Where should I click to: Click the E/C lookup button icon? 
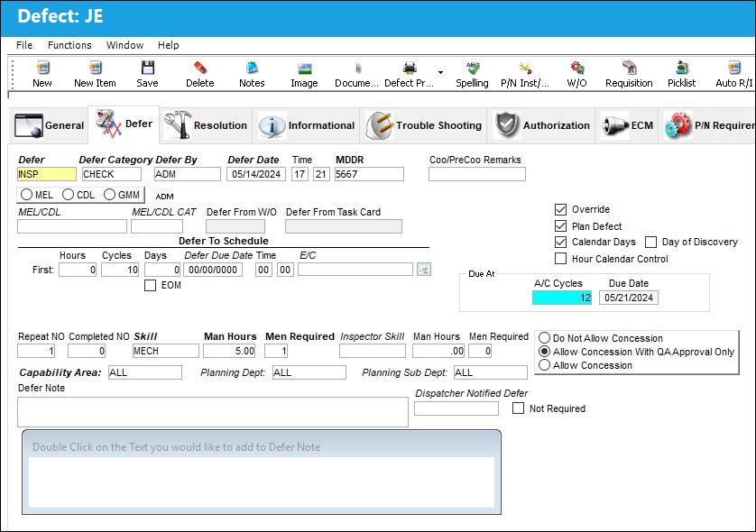click(424, 270)
